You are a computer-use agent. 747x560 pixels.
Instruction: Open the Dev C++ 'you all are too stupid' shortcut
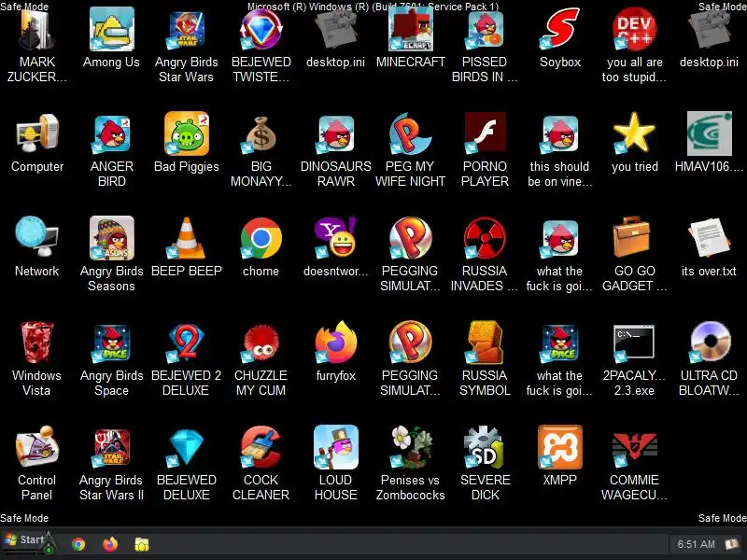pyautogui.click(x=634, y=30)
